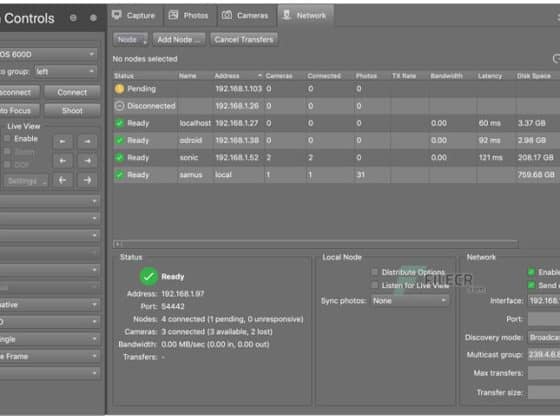Click the smallest right focus arrow

[x=87, y=142]
